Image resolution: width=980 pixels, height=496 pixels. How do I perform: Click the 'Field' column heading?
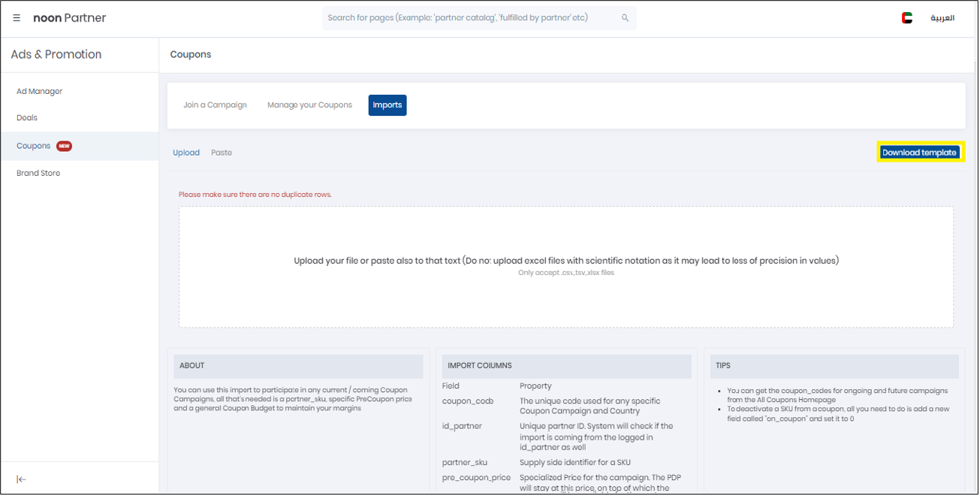451,386
